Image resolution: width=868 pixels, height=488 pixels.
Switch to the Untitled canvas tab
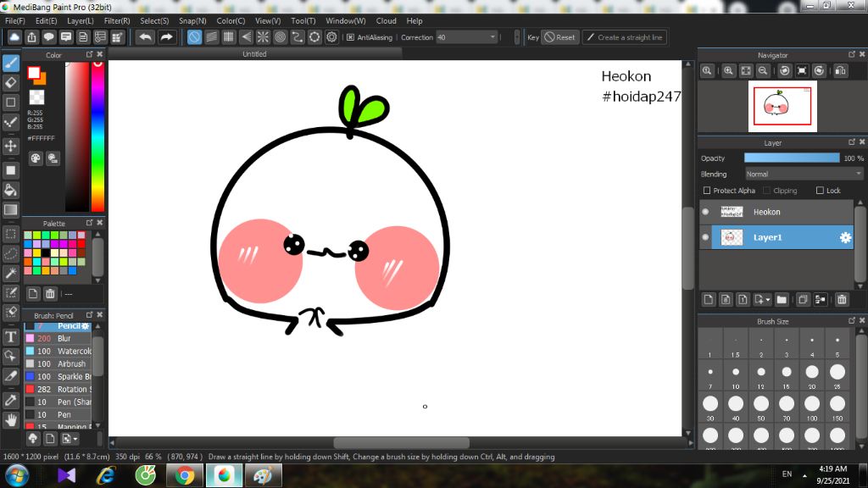click(x=254, y=54)
